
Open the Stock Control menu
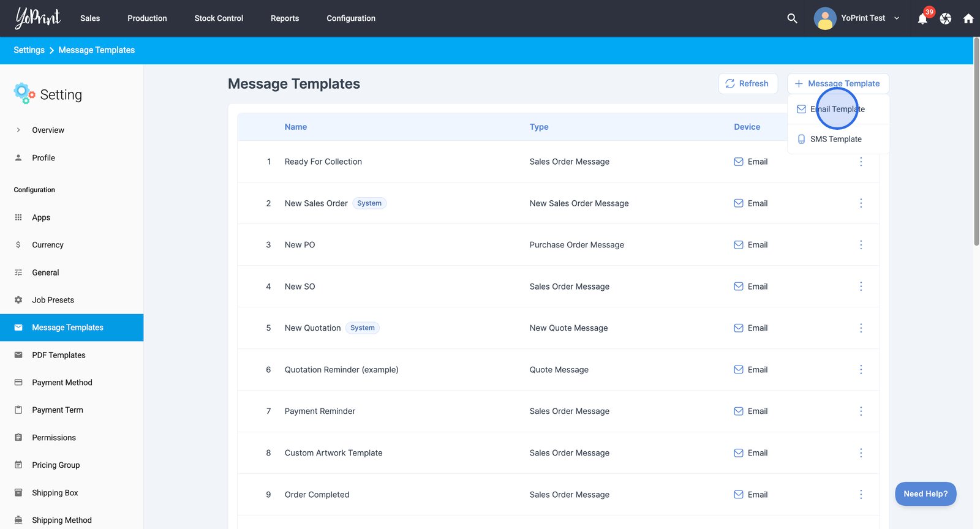click(x=219, y=18)
